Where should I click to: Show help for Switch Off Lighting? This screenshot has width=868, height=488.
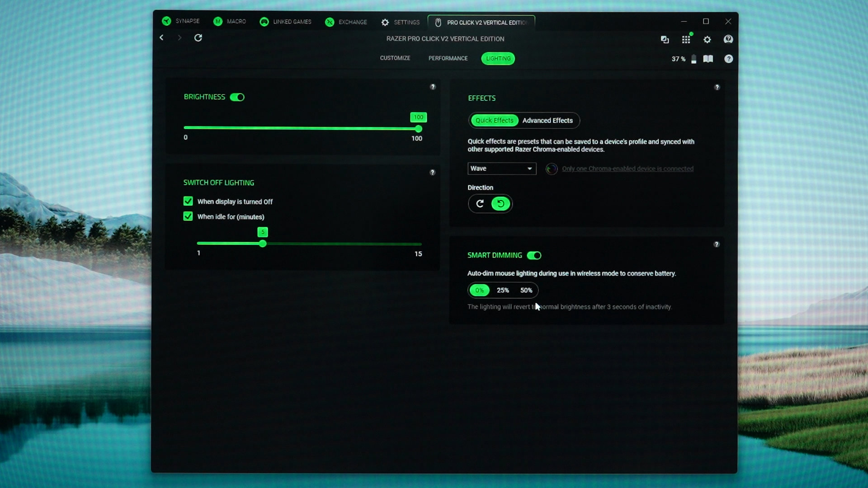[x=432, y=173]
